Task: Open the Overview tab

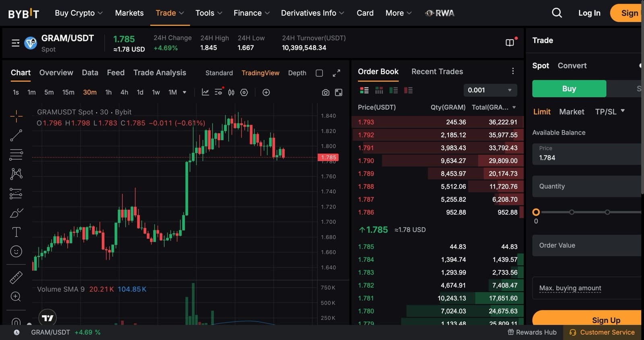Action: click(56, 73)
